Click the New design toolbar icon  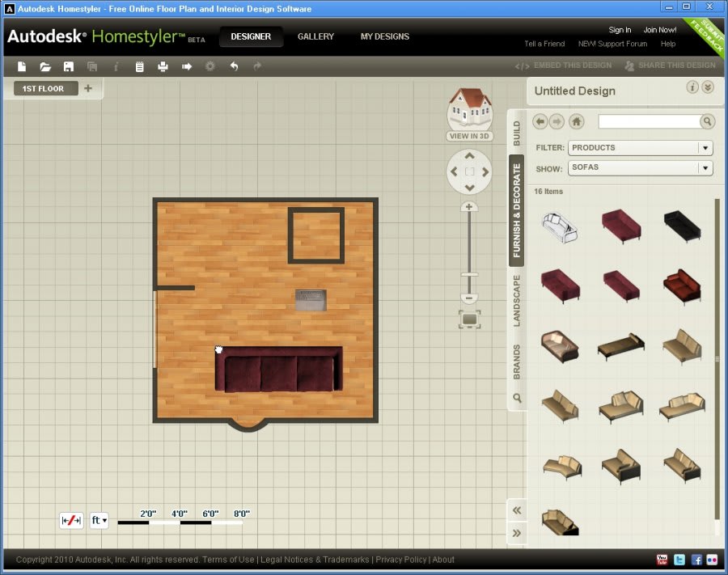click(22, 67)
